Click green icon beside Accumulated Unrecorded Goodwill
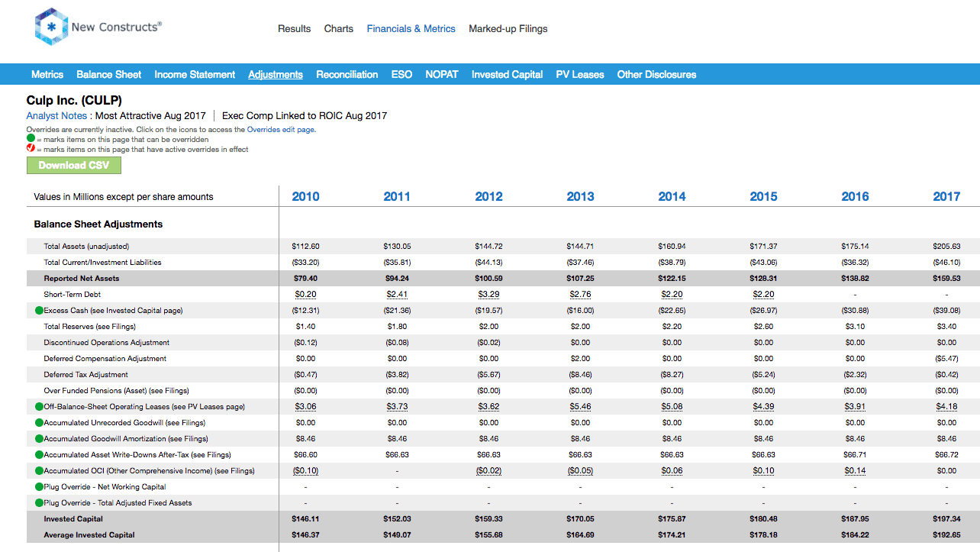The image size is (980, 552). point(39,423)
